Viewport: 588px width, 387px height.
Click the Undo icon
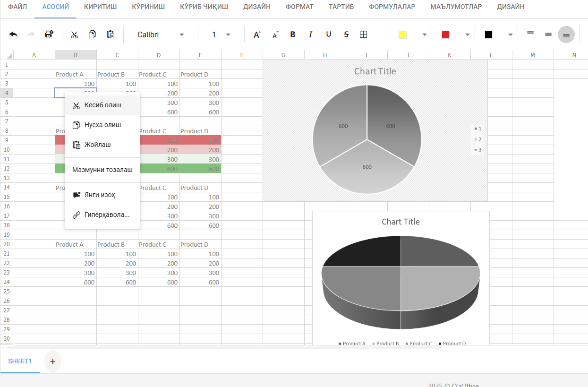pyautogui.click(x=13, y=34)
